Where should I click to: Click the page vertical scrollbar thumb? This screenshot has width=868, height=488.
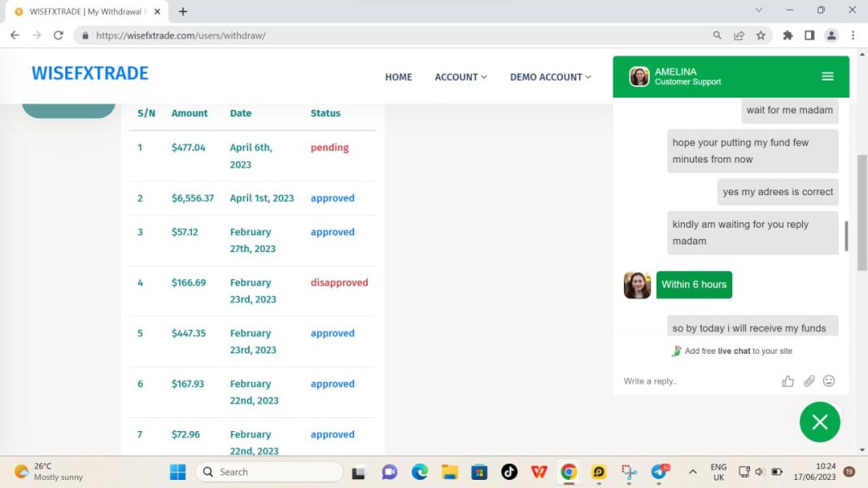[862, 212]
